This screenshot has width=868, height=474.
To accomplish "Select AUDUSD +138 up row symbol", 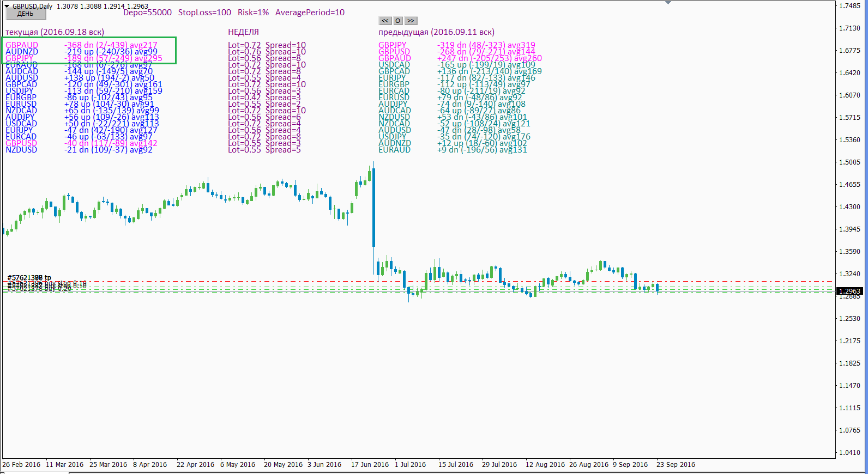I will 22,78.
